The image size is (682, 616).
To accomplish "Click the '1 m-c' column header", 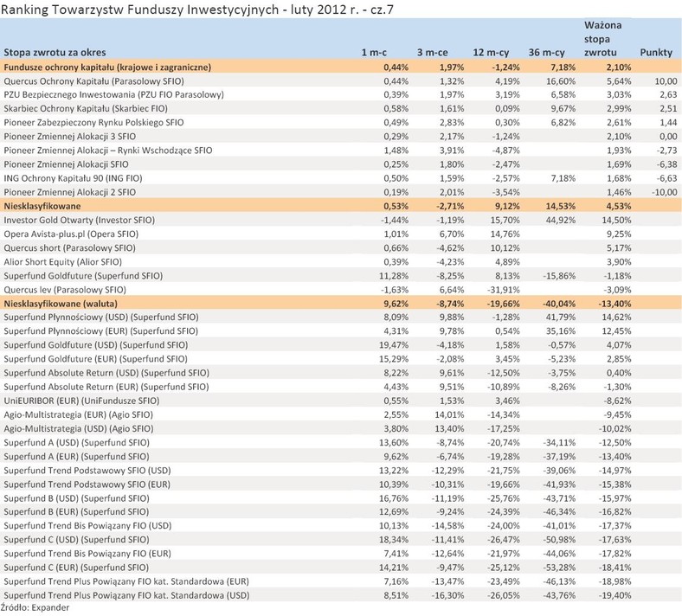I will [x=374, y=53].
